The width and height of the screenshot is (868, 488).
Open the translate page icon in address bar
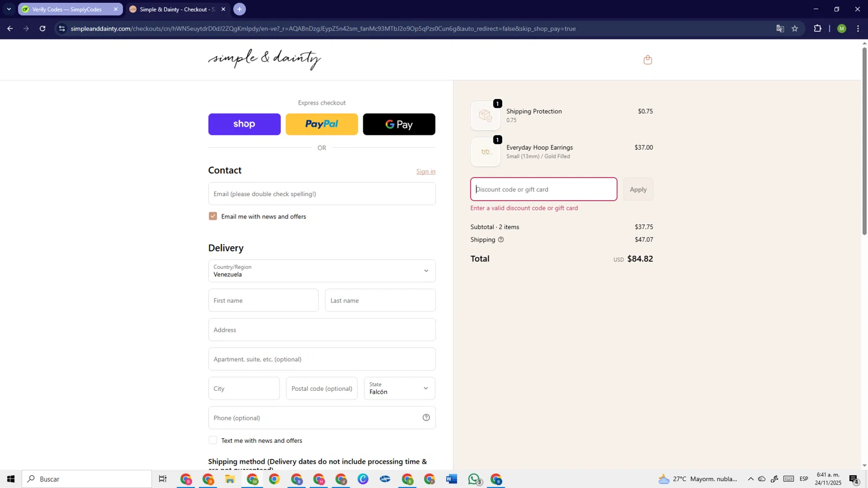780,28
